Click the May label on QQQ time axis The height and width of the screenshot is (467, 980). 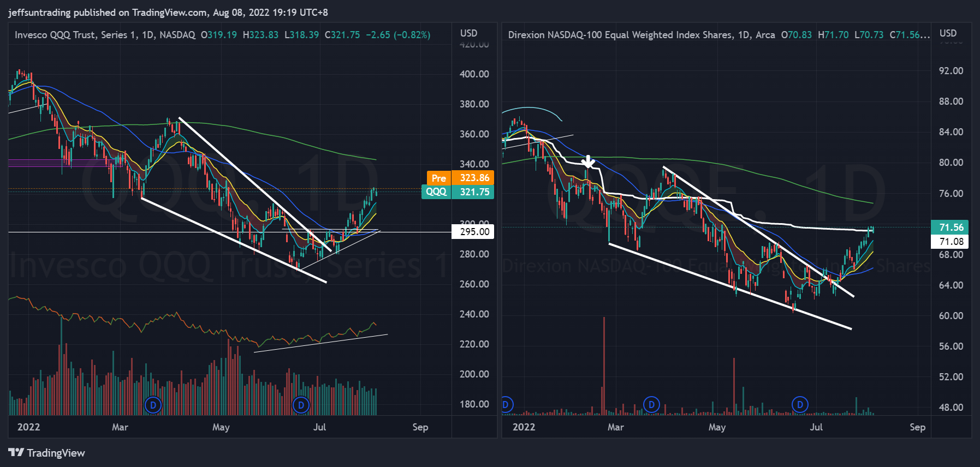tap(221, 427)
